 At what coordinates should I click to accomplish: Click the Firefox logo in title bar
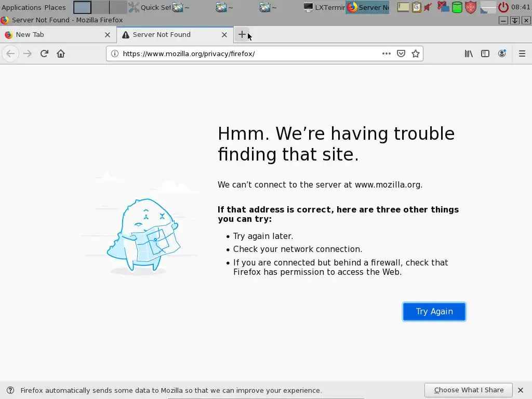tap(5, 20)
